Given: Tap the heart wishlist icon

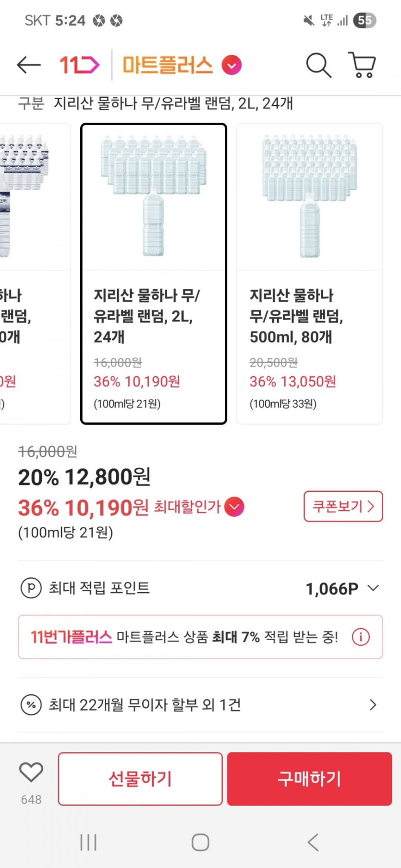Looking at the screenshot, I should click(31, 772).
